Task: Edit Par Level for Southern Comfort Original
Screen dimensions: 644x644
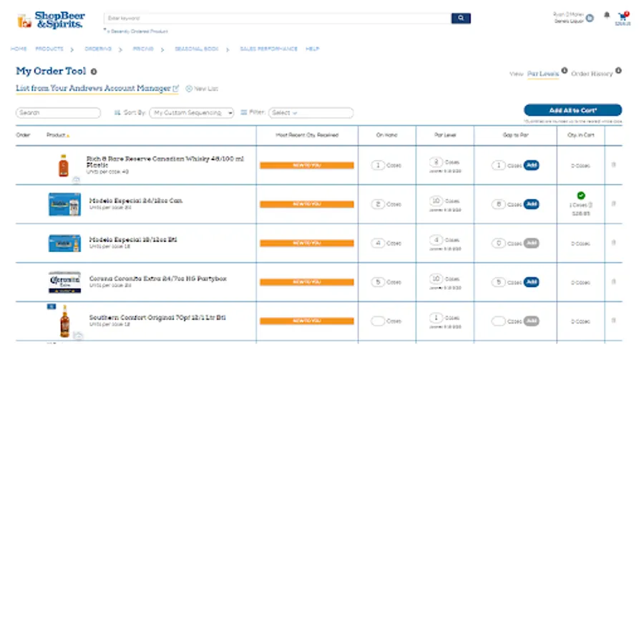Action: 436,318
